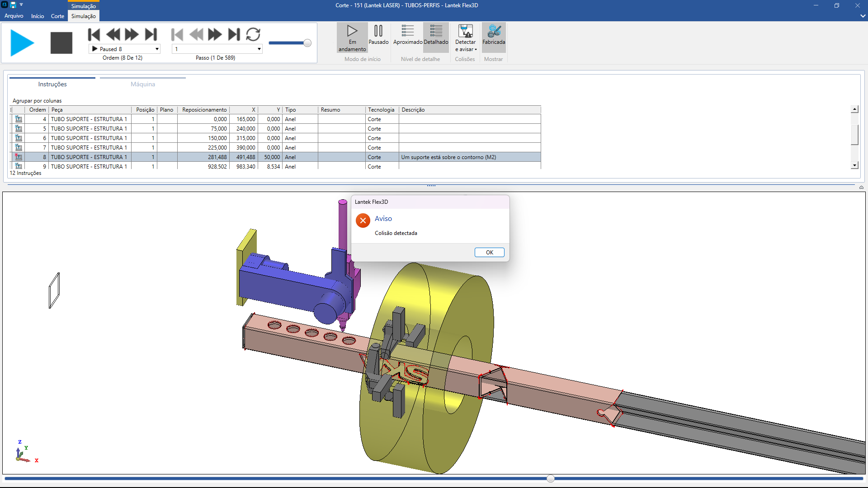Viewport: 868px width, 488px height.
Task: Jump to last order instruction
Action: point(151,34)
